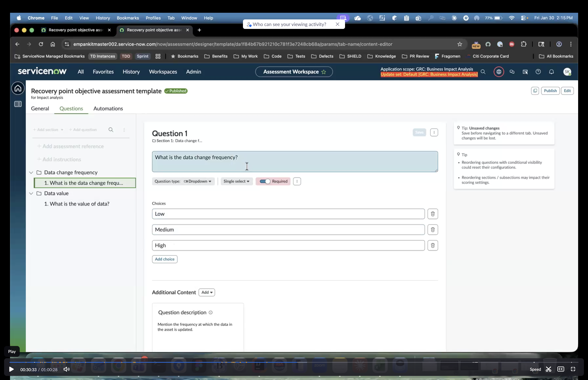Click Add instructions link

coord(59,159)
